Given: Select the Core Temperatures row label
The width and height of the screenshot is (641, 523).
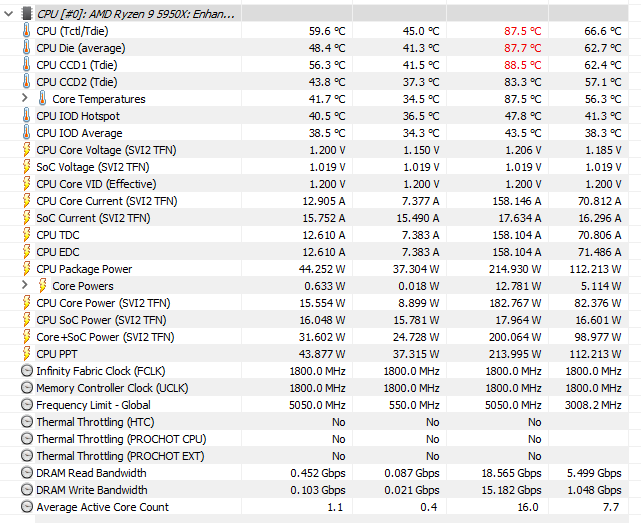Looking at the screenshot, I should pyautogui.click(x=99, y=99).
